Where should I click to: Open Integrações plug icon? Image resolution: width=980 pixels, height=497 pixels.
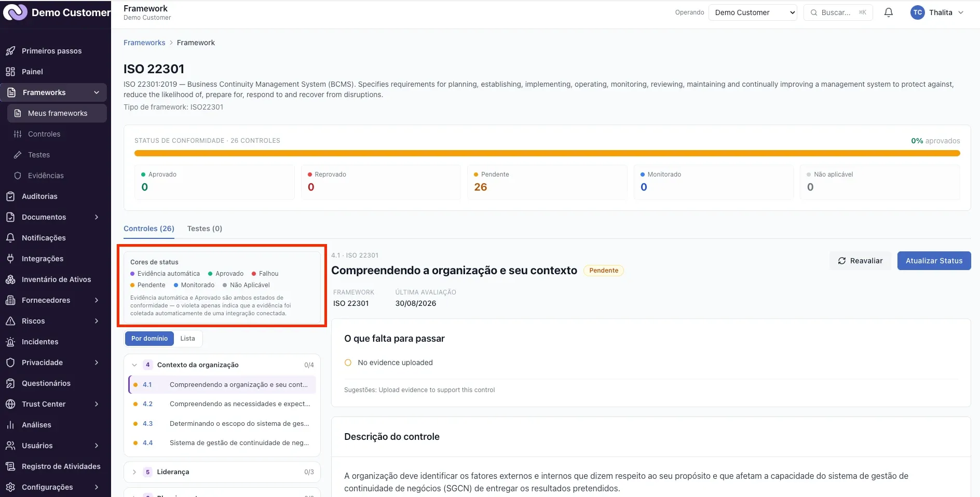pyautogui.click(x=10, y=259)
